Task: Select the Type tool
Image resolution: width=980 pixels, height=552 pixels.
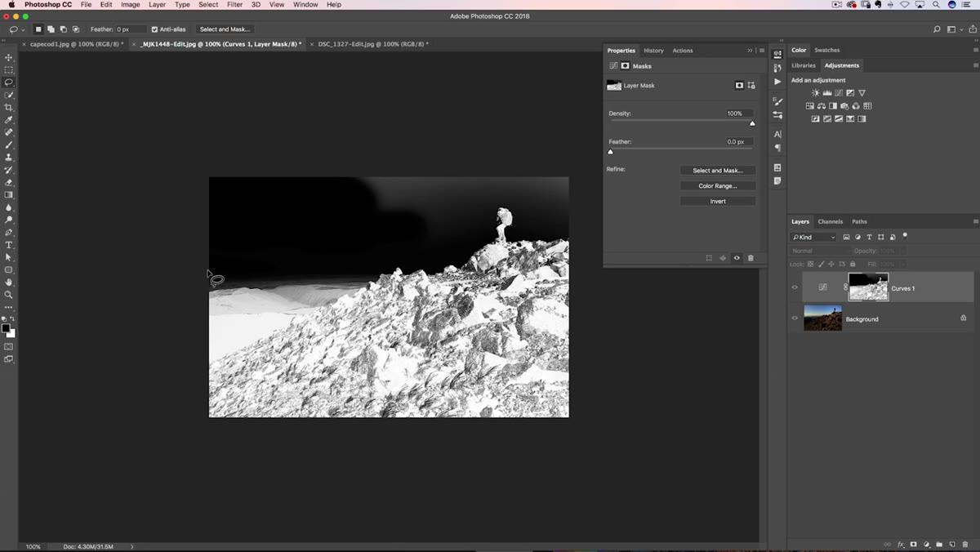Action: click(9, 245)
